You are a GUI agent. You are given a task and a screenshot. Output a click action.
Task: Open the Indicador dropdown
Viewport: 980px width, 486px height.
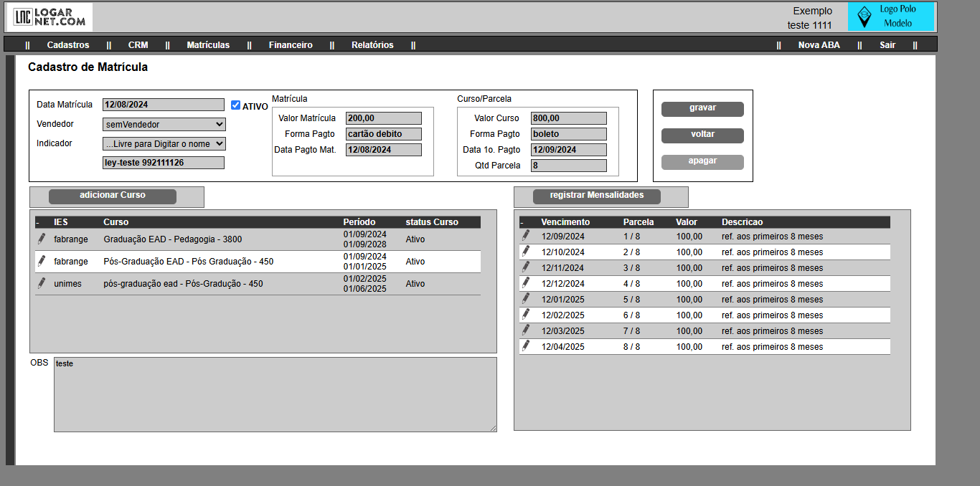click(x=164, y=143)
